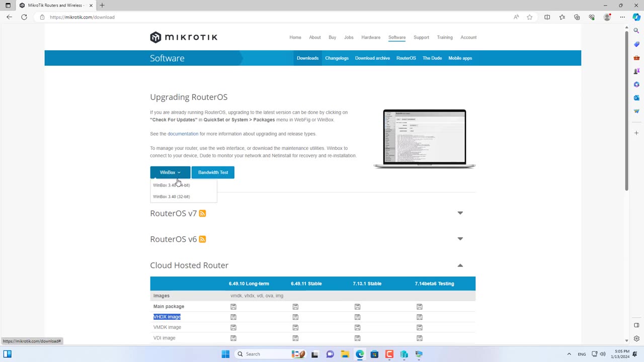644x362 pixels.
Task: Download VMDK image for 6.49.10 Long-term
Action: (x=233, y=327)
